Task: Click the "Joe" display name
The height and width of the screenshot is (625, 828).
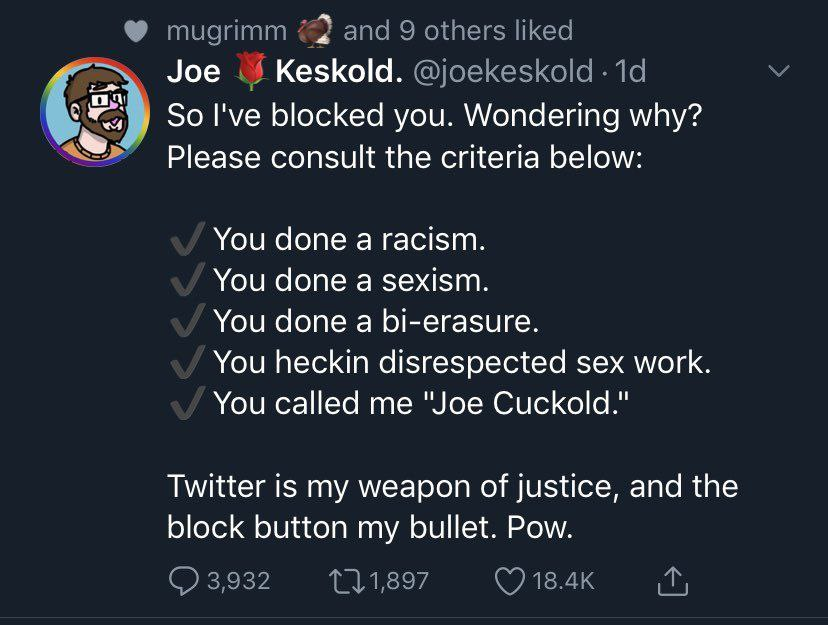Action: pos(194,71)
